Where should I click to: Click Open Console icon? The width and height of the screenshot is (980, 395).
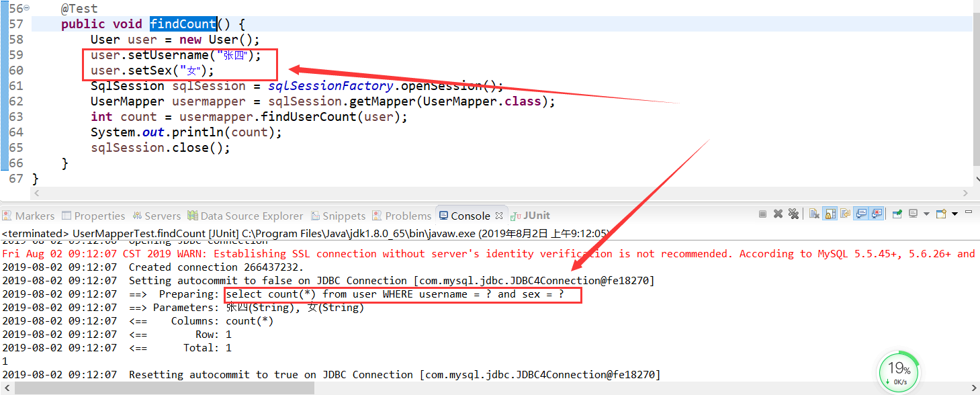pos(941,214)
